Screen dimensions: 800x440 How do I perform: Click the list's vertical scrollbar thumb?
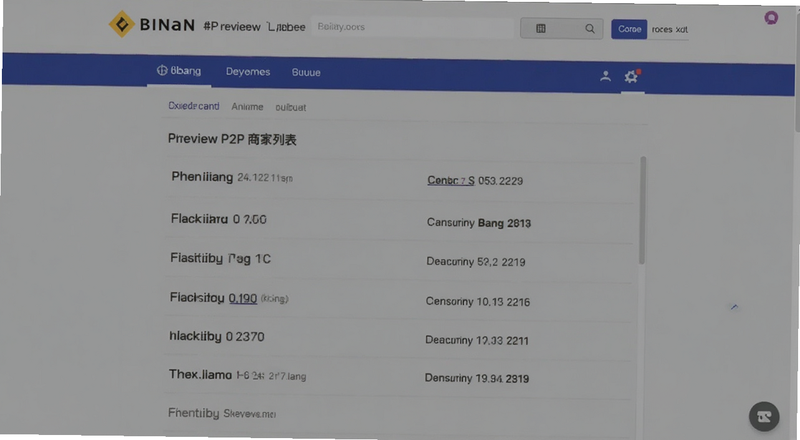(x=642, y=210)
